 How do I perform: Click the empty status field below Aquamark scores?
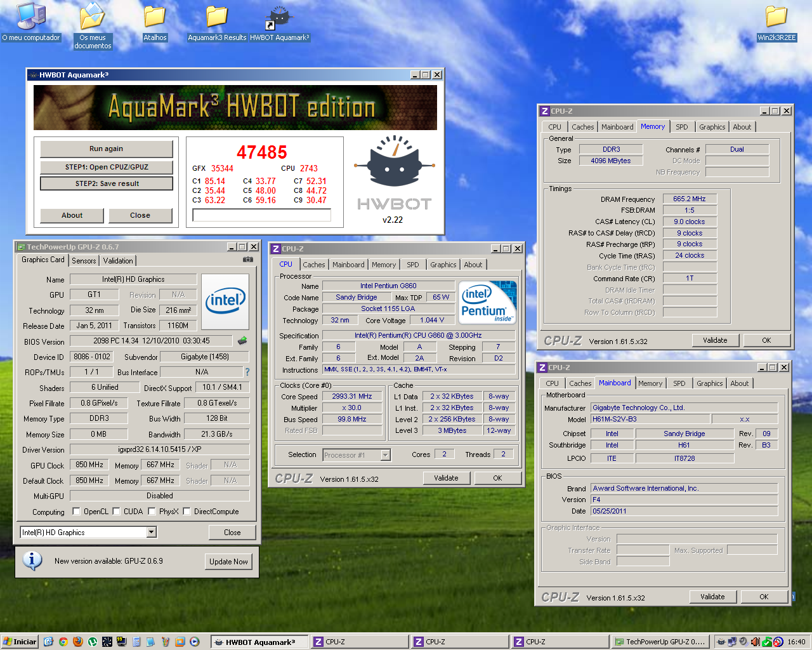click(x=261, y=216)
